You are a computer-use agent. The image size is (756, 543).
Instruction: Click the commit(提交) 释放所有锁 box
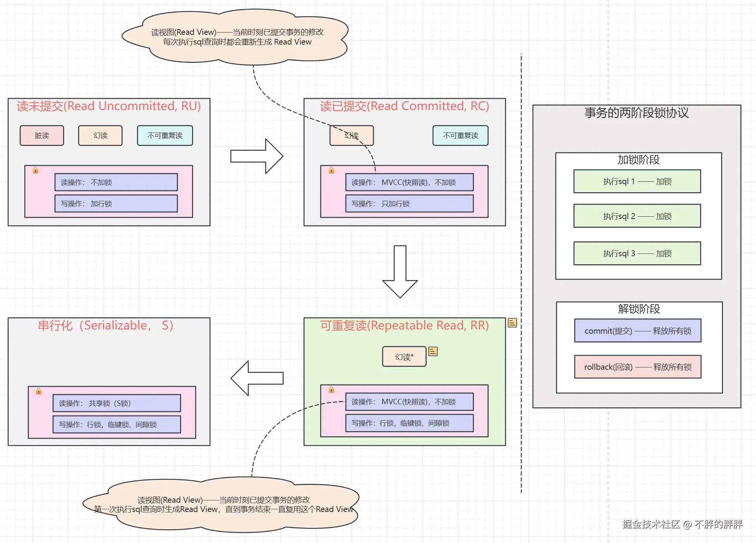637,331
